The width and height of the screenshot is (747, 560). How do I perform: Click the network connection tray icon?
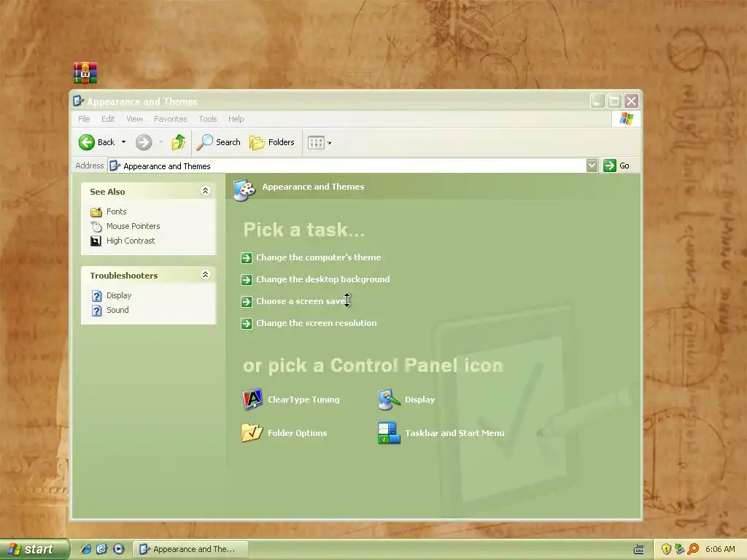click(679, 549)
